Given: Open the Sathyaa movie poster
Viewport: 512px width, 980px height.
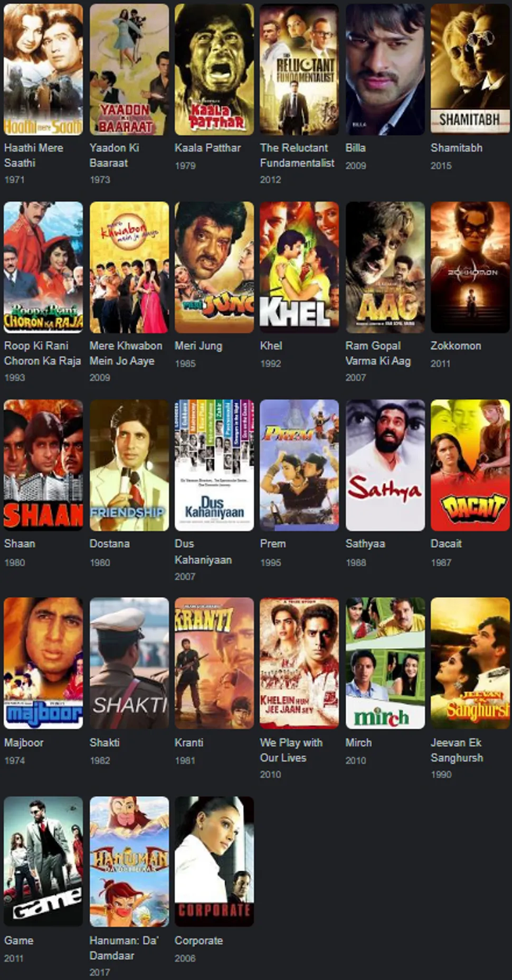Looking at the screenshot, I should pyautogui.click(x=385, y=465).
